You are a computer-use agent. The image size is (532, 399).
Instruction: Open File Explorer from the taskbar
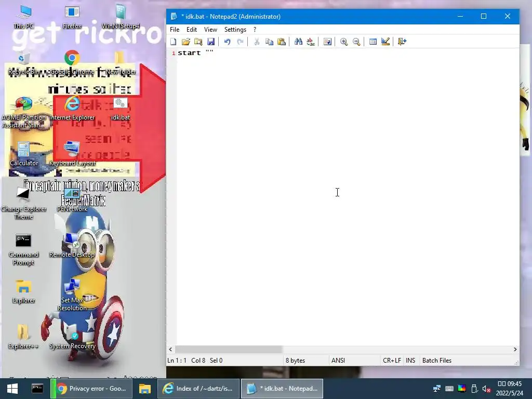144,389
